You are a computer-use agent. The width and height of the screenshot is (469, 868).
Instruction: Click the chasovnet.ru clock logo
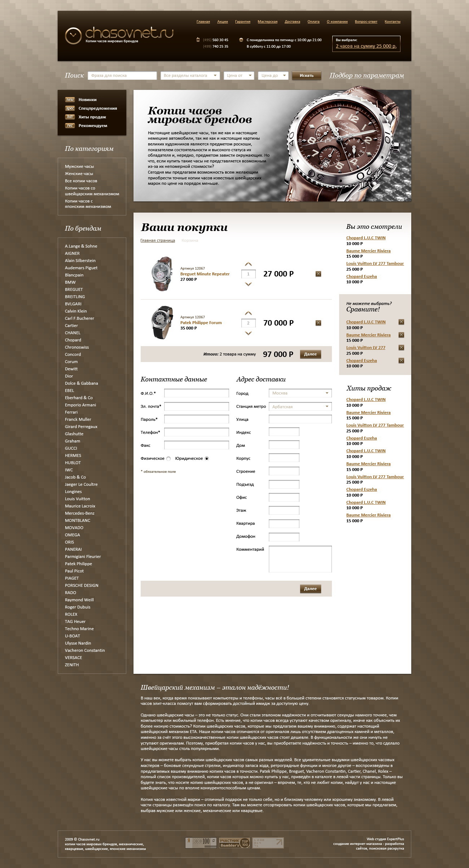pyautogui.click(x=73, y=36)
